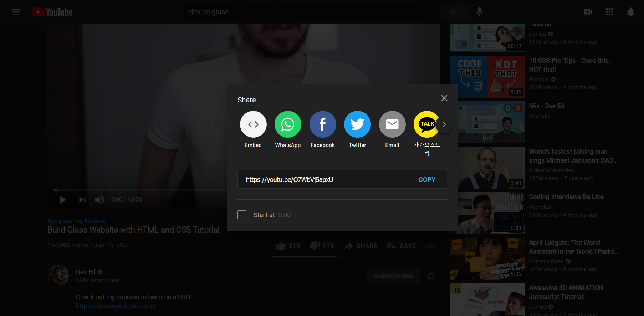Viewport: 644px width, 316px height.
Task: Open 'Coding Interviews Be Like' title
Action: pos(566,197)
